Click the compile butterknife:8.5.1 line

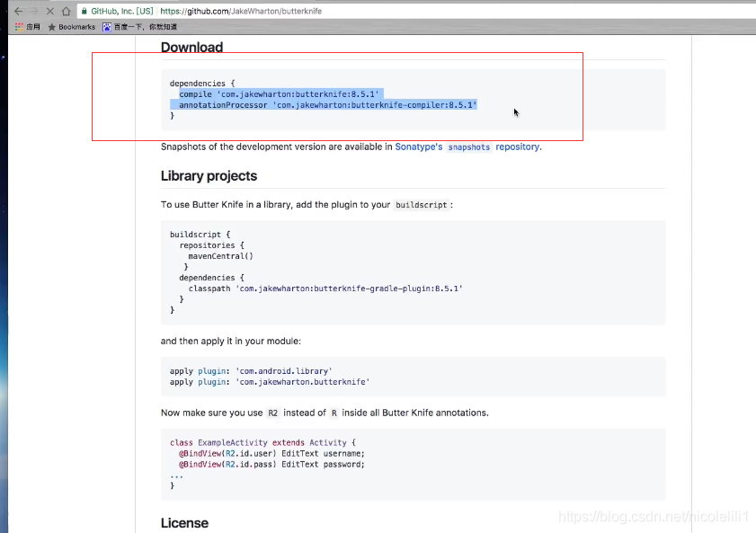tap(279, 94)
